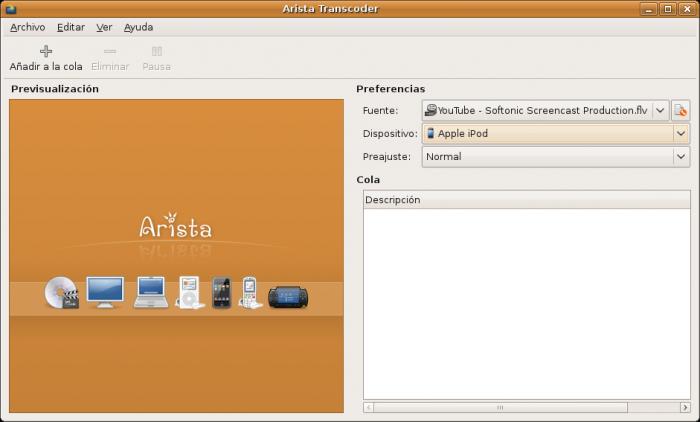The width and height of the screenshot is (700, 422).
Task: Open the Ayuda menu
Action: 138,27
